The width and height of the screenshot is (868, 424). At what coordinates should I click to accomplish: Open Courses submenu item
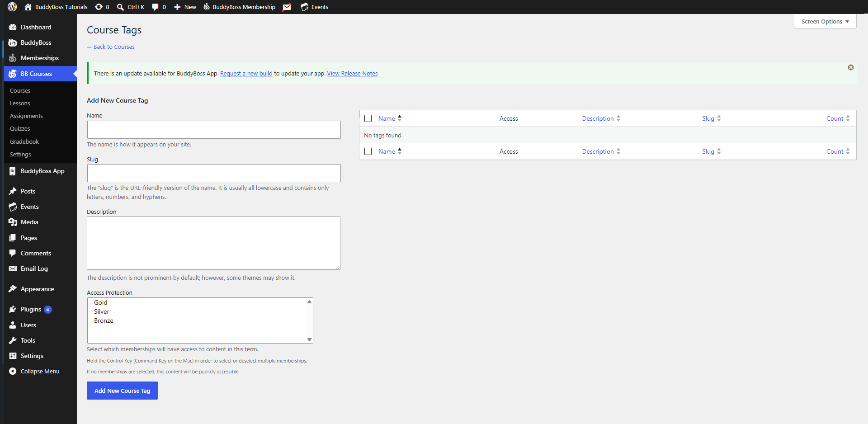coord(20,90)
